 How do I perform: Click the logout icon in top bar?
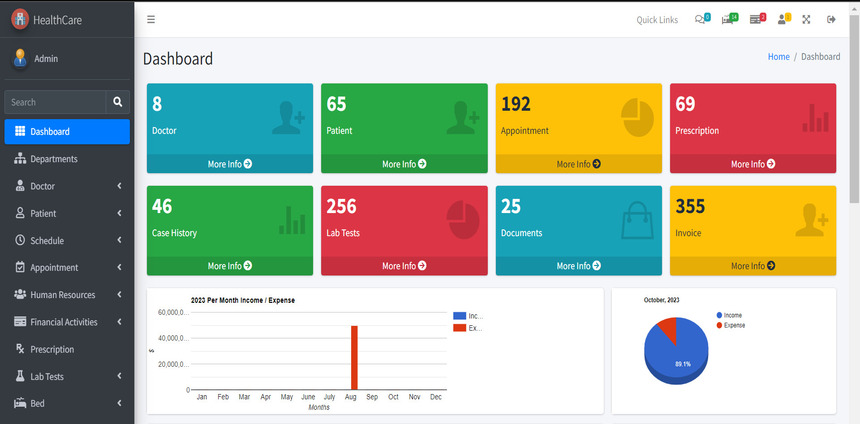(x=831, y=20)
